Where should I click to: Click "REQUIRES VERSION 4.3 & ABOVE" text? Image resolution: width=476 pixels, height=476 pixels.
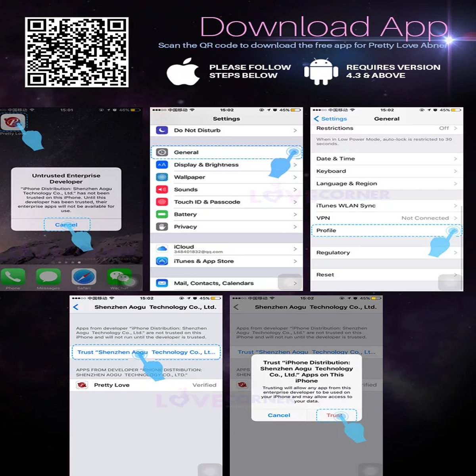(x=393, y=71)
